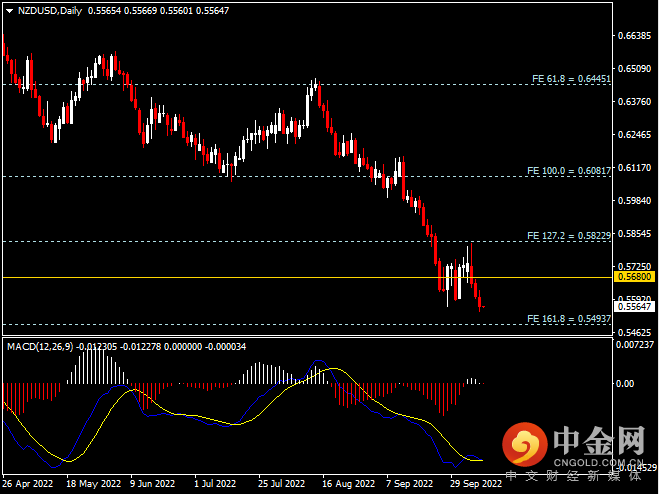The height and width of the screenshot is (494, 659).
Task: Click the date label 9 Jun 2022
Action: (152, 484)
